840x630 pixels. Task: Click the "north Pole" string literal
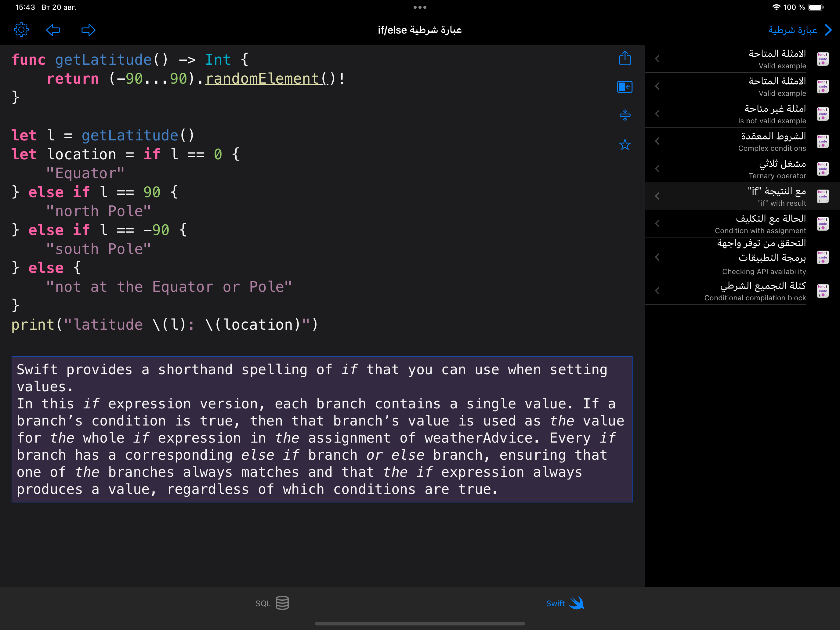pyautogui.click(x=98, y=211)
